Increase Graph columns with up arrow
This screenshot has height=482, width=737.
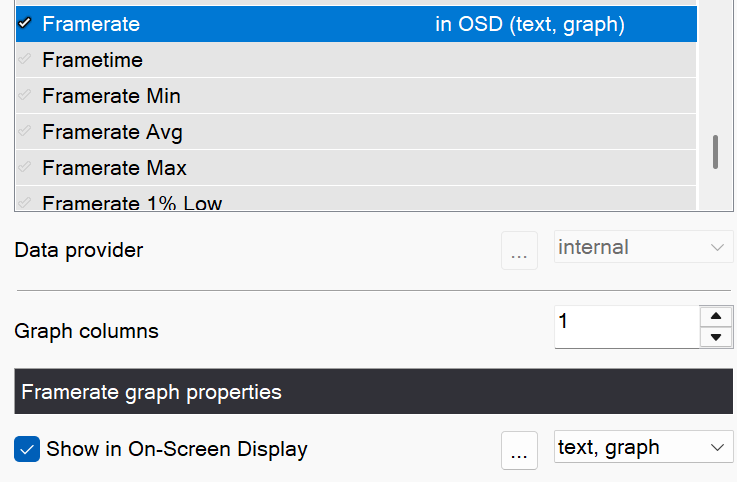point(715,316)
